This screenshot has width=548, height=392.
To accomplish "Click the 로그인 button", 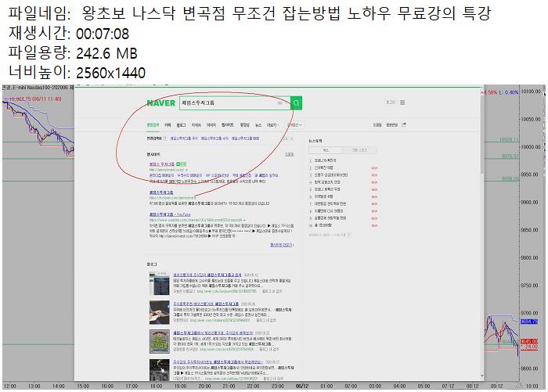I will 390,102.
